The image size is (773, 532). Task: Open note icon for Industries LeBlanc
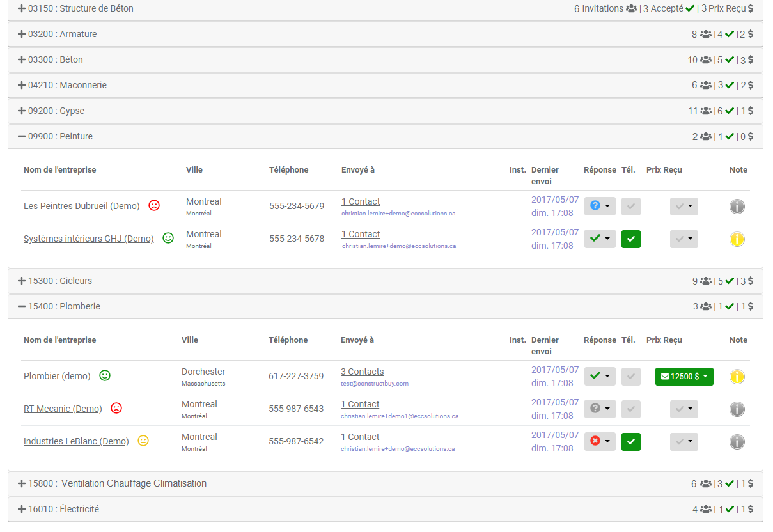click(737, 442)
